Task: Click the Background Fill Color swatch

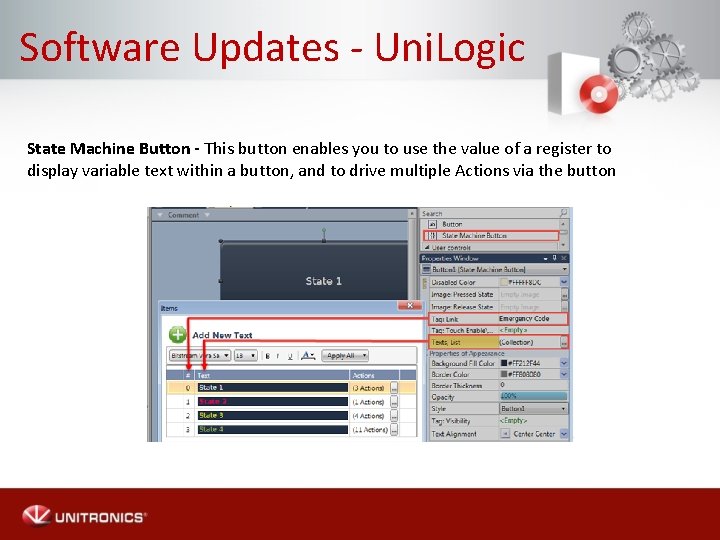Action: 504,363
